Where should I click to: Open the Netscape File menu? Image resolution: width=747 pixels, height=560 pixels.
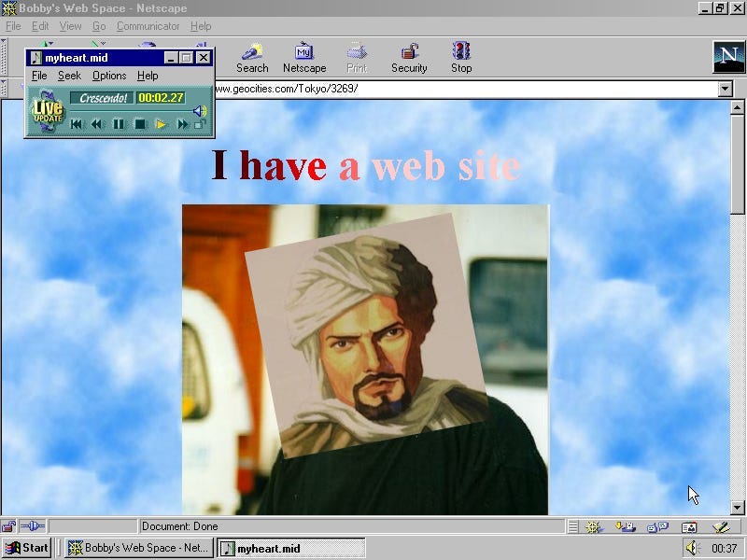[13, 26]
